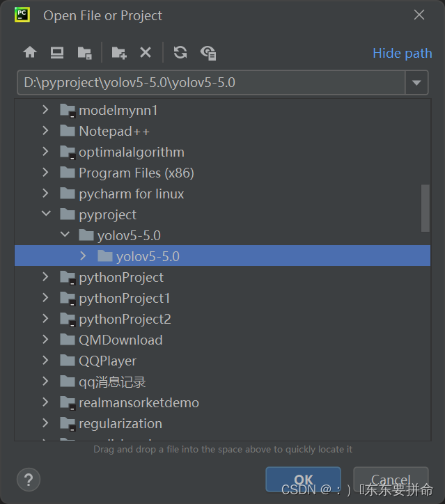Click the PyCharm logo in title bar
Viewport: 445px width, 504px height.
pos(22,15)
